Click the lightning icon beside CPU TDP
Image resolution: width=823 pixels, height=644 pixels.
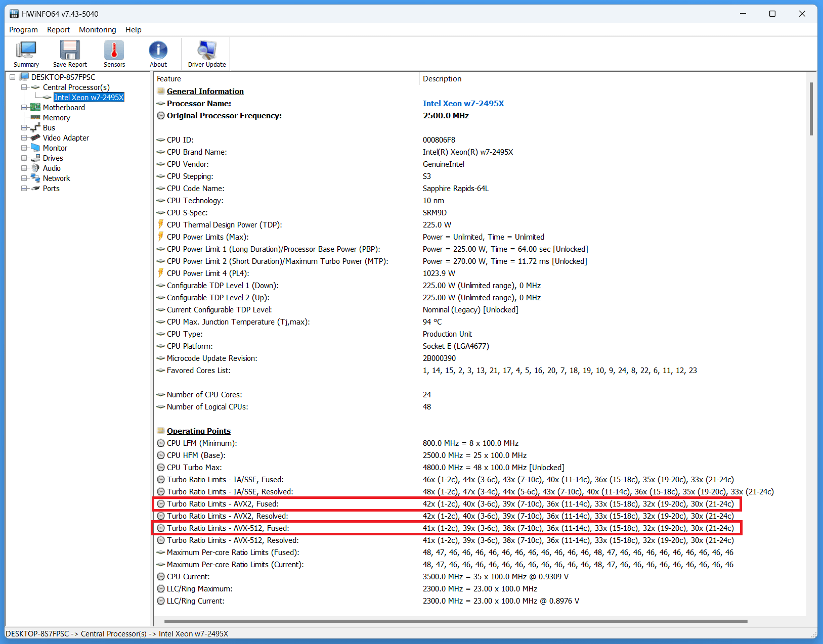161,224
